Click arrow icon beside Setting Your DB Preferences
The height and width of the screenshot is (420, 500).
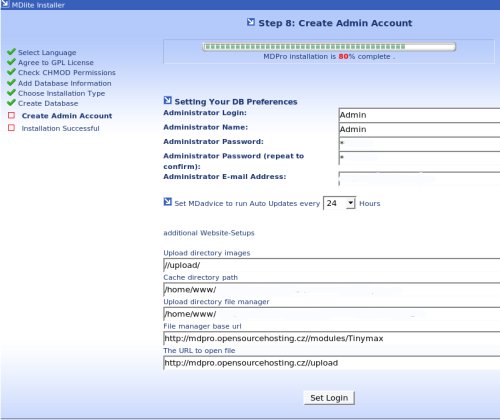[x=168, y=100]
